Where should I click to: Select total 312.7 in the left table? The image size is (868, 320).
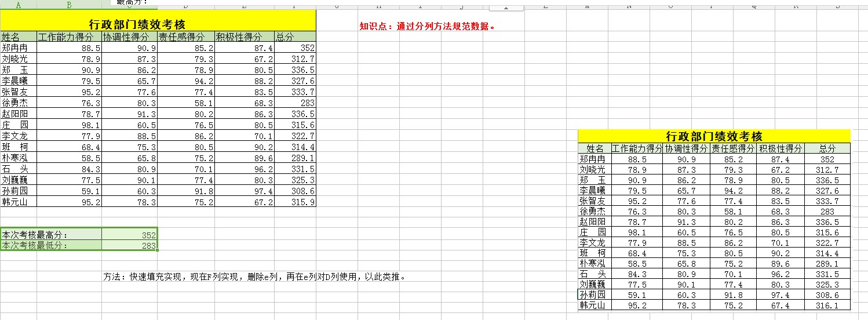[x=296, y=59]
